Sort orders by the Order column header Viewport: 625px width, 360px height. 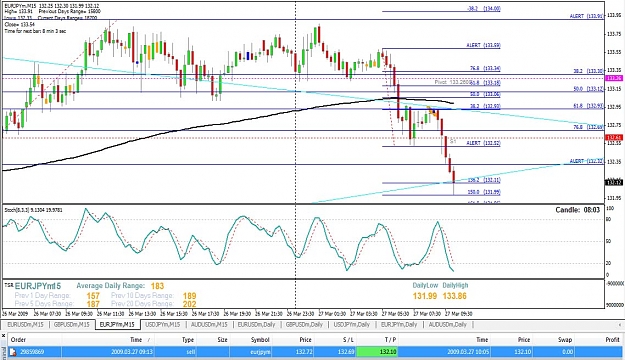click(x=18, y=340)
